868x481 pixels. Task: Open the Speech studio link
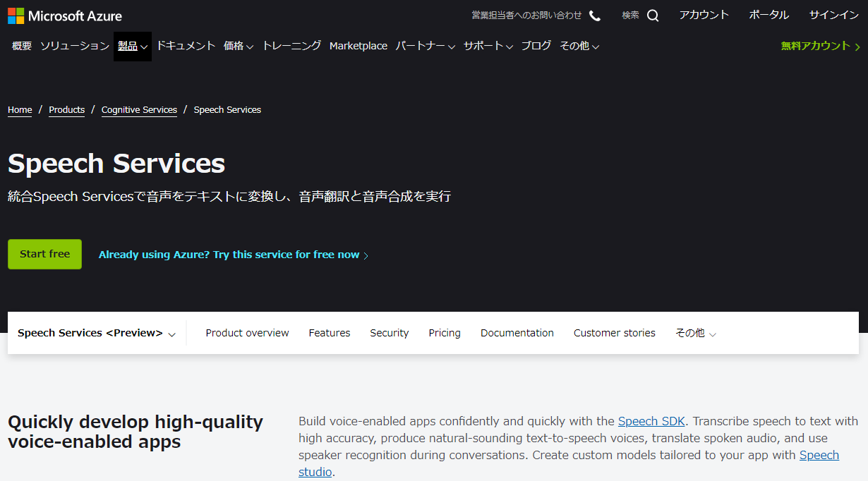tap(819, 455)
